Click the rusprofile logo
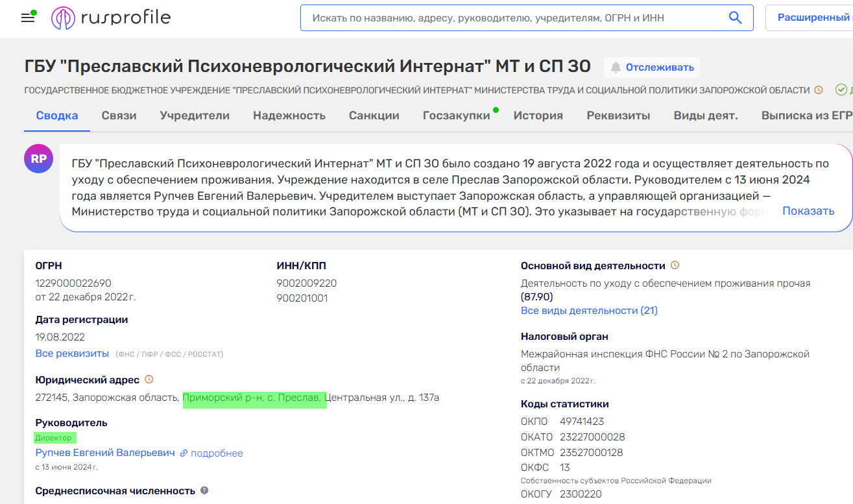This screenshot has width=853, height=504. [x=111, y=18]
